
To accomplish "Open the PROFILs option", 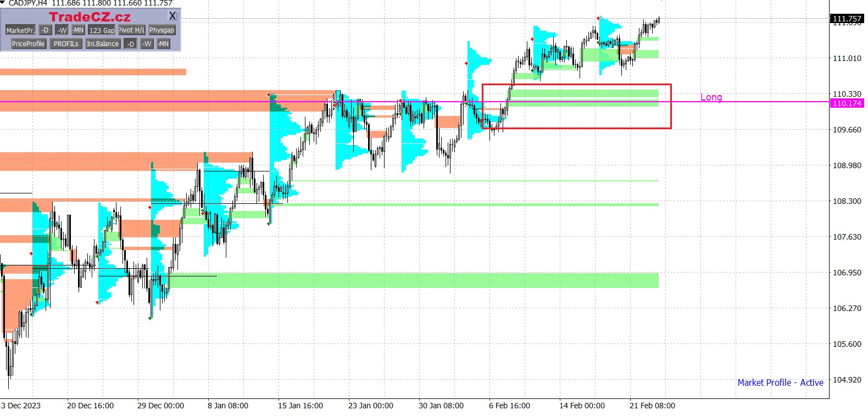I will pos(66,44).
